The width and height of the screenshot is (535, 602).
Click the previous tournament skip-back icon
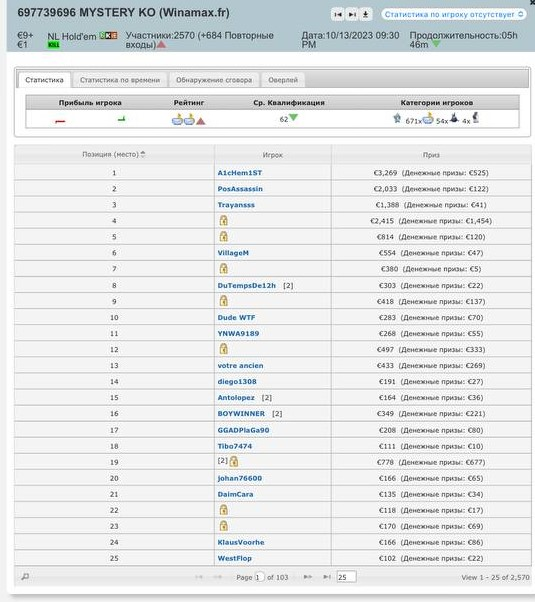[x=338, y=15]
